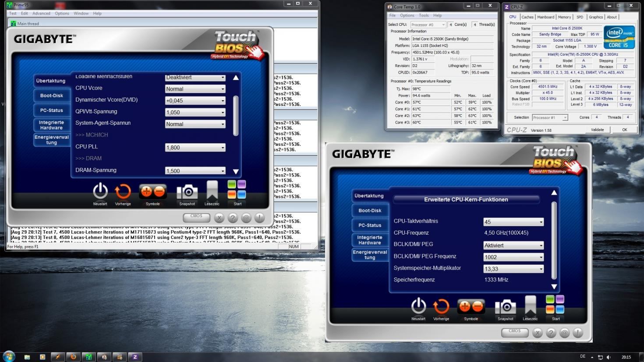Click Vorherige back arrow in right TouchBIOS window
644x362 pixels.
point(441,306)
